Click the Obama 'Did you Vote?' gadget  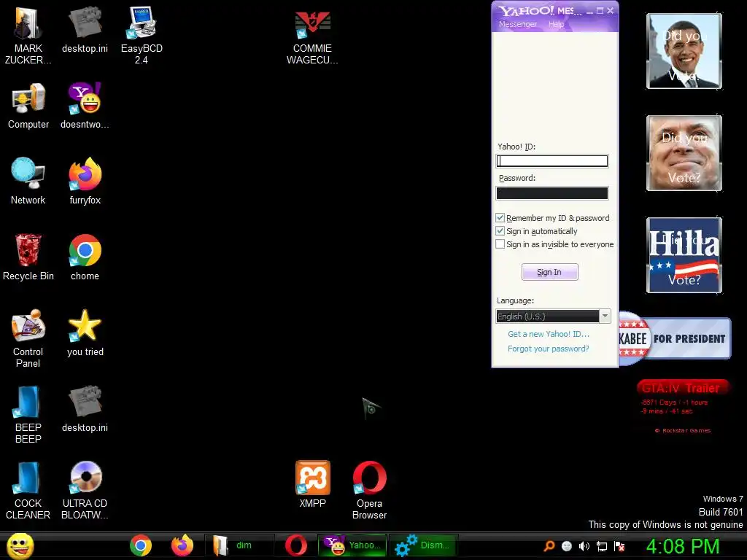[684, 51]
